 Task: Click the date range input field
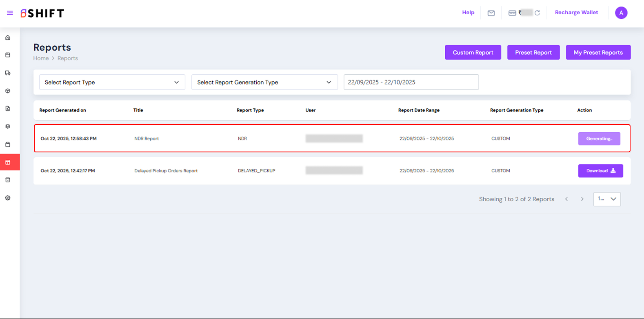tap(411, 82)
